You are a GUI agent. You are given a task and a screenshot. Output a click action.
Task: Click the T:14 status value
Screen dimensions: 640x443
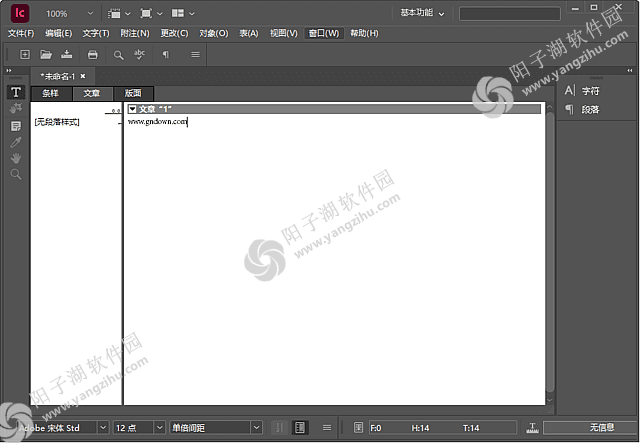[471, 428]
